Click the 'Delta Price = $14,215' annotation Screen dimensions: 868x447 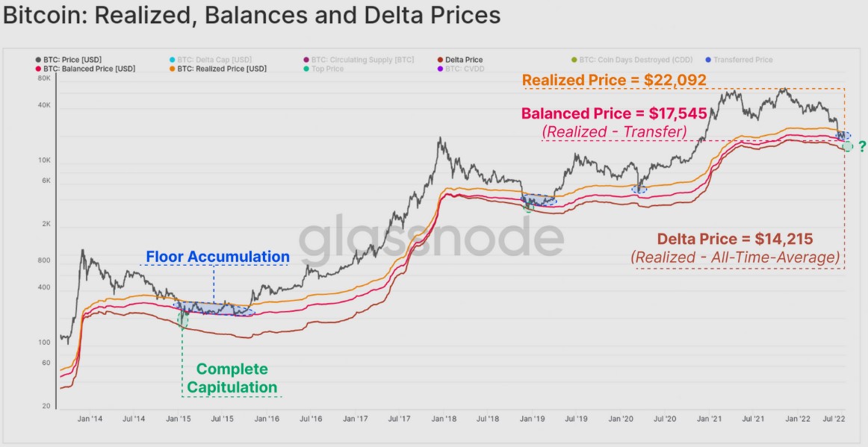pos(735,240)
